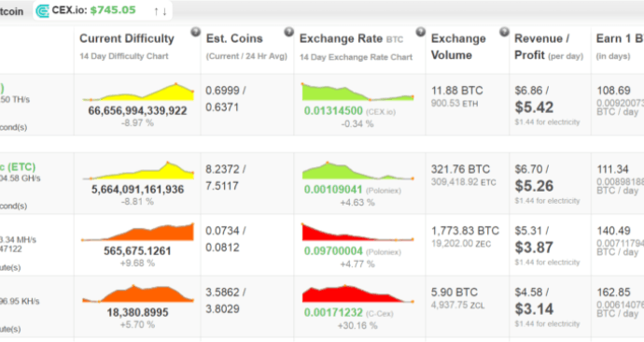644x342 pixels.
Task: Select the 0.09700004 Poloniex exchange rate
Action: (x=333, y=251)
